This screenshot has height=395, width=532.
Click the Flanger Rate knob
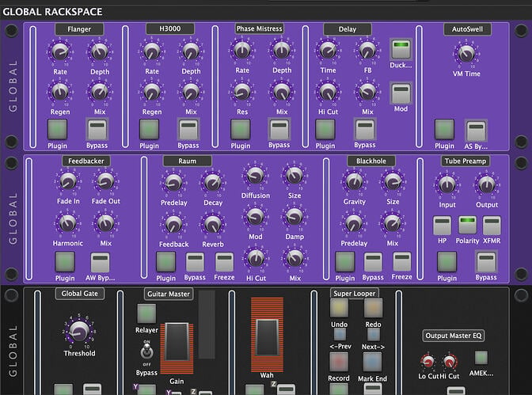coord(60,51)
